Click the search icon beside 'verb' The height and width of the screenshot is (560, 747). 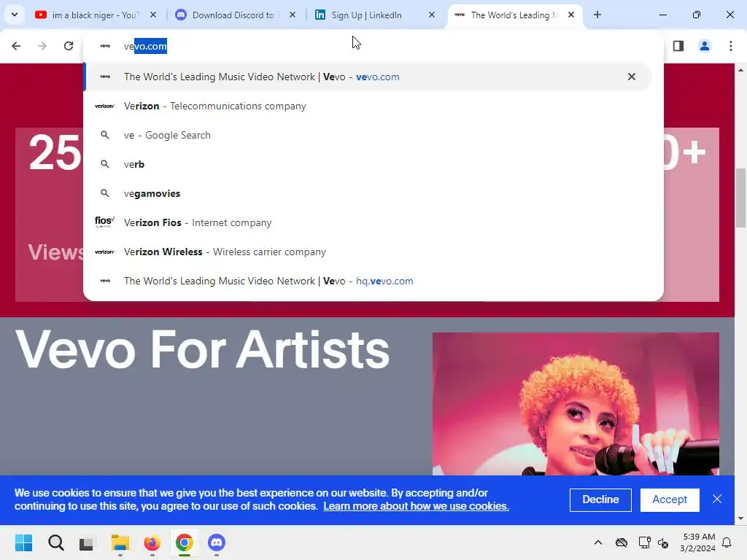pos(105,164)
